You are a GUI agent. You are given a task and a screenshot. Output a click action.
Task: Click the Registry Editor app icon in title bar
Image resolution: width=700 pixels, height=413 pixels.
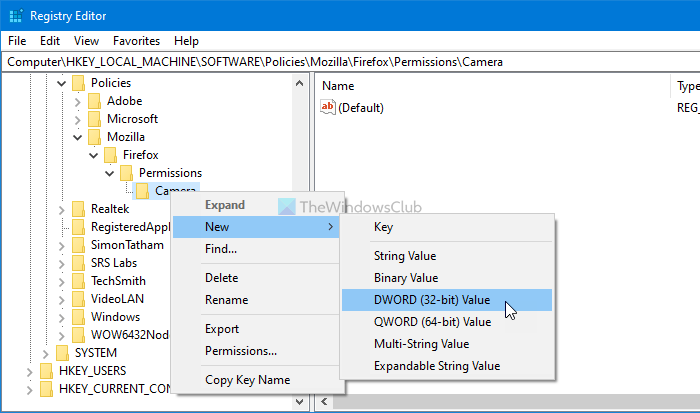[x=16, y=16]
